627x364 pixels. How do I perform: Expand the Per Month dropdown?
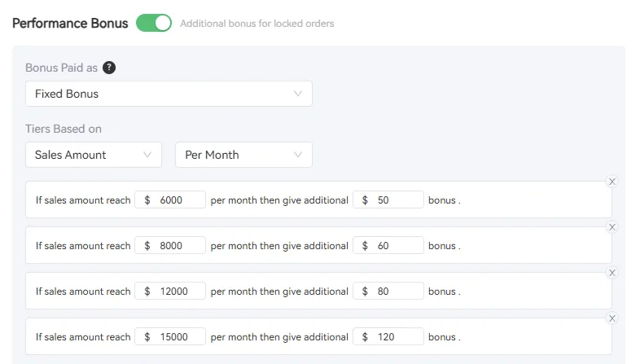tap(243, 155)
